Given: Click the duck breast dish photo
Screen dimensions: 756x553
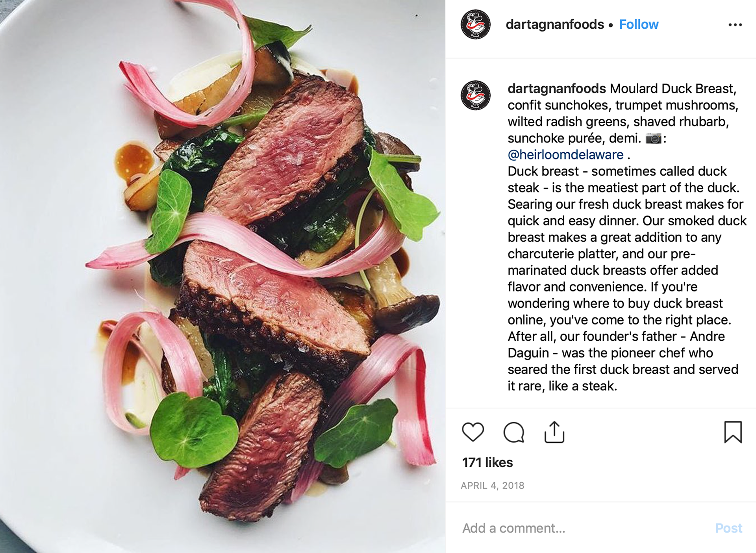Looking at the screenshot, I should [x=222, y=276].
